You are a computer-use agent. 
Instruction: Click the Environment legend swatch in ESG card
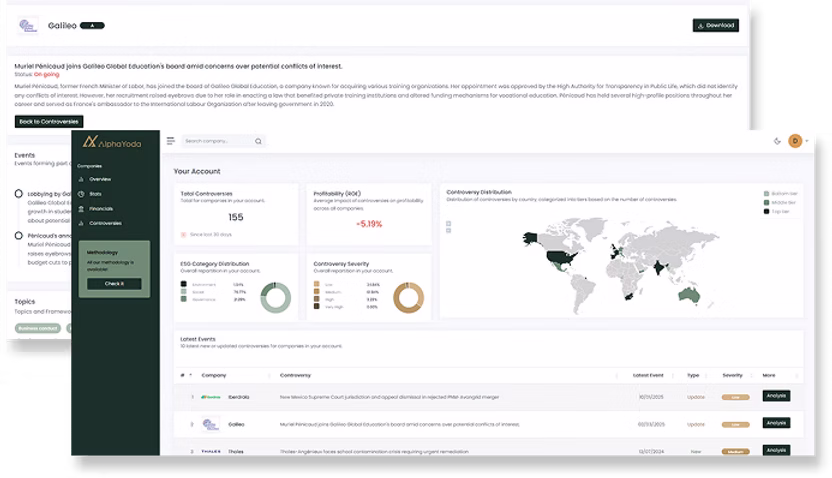point(184,284)
